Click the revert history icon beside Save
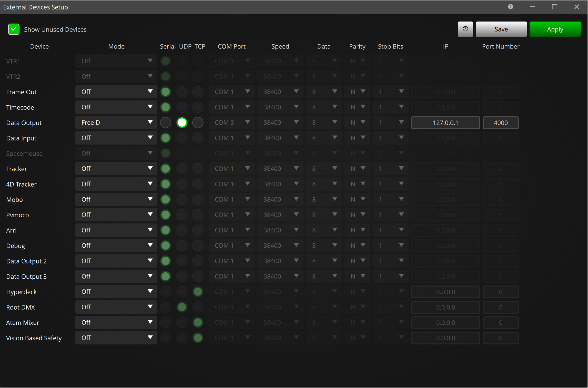 [x=465, y=29]
